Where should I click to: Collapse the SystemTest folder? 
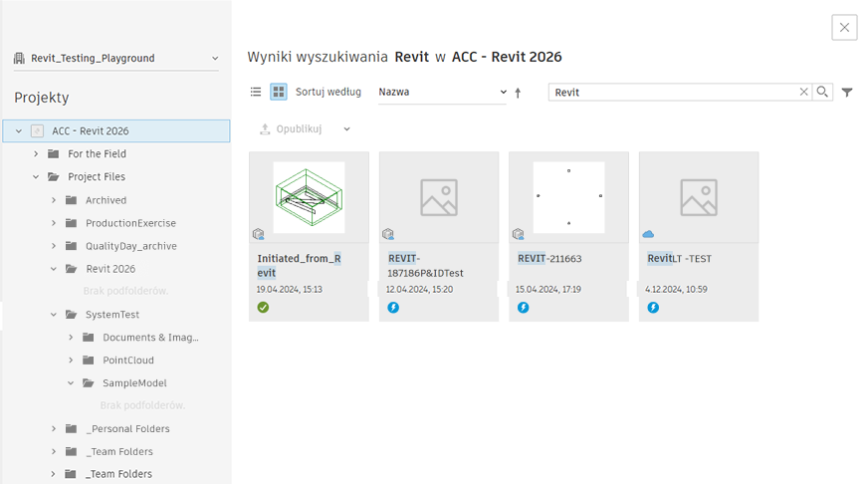pos(54,315)
